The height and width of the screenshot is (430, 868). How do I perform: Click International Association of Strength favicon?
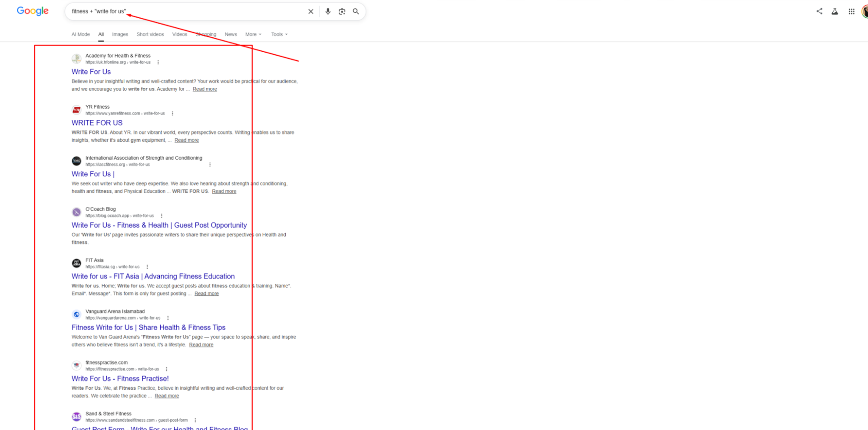coord(76,161)
